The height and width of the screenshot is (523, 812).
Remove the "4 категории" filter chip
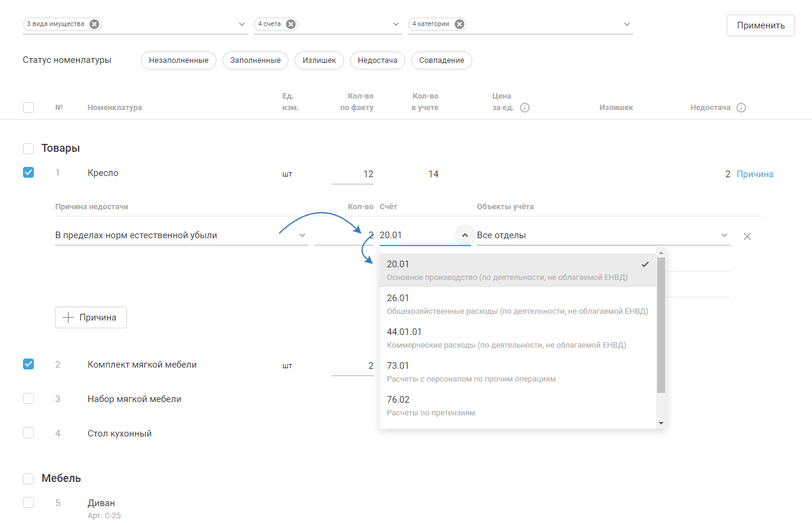(460, 24)
